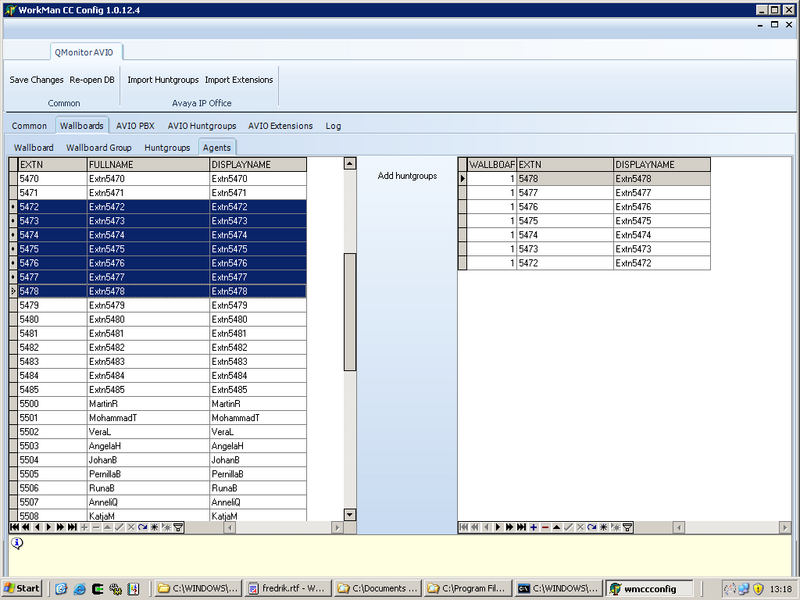Image resolution: width=800 pixels, height=600 pixels.
Task: Click Import Extensions button
Action: click(239, 80)
